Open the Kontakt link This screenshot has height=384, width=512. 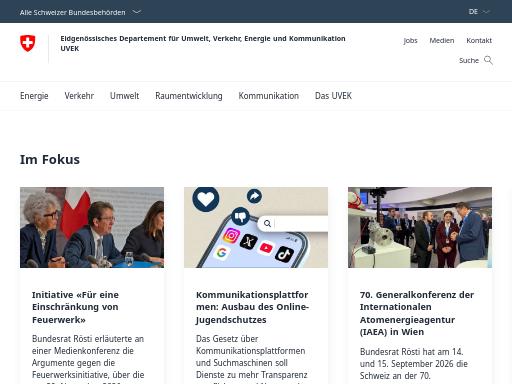click(x=479, y=41)
